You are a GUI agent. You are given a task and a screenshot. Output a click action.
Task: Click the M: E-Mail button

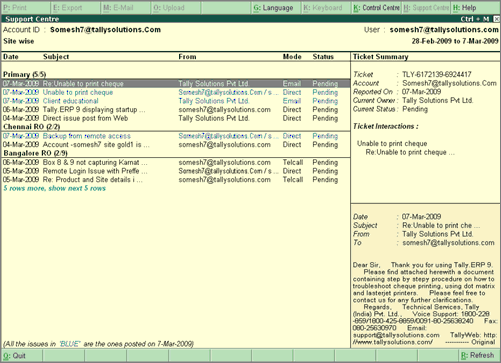126,8
